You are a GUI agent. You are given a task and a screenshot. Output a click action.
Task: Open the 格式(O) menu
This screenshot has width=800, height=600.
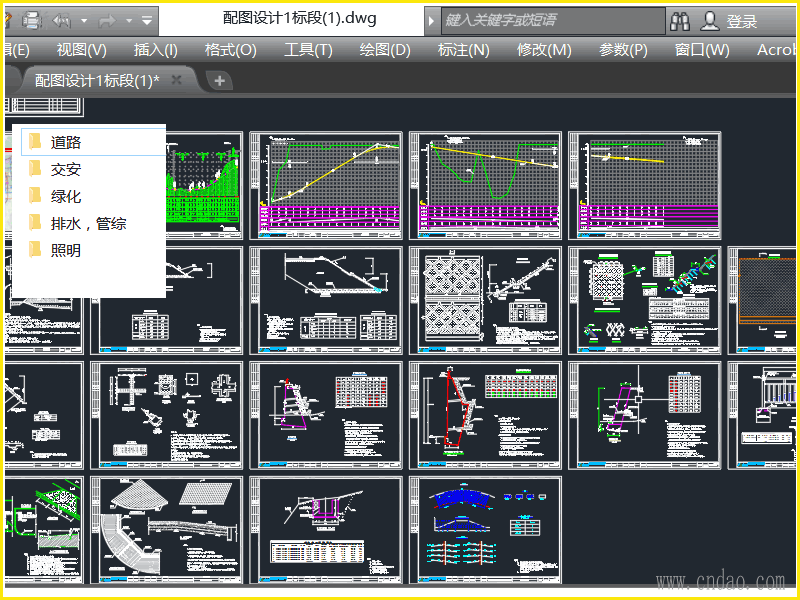click(x=231, y=50)
